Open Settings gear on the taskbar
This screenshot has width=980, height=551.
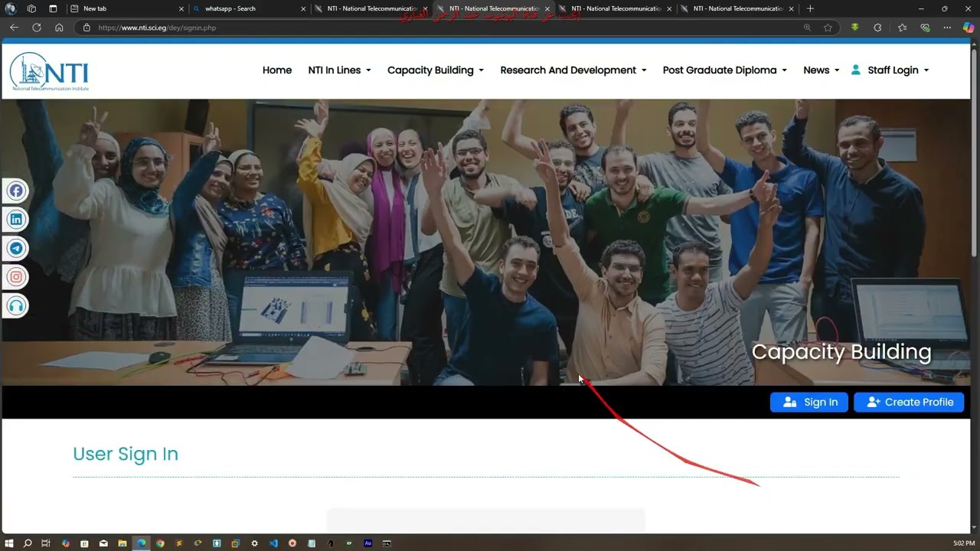[254, 543]
